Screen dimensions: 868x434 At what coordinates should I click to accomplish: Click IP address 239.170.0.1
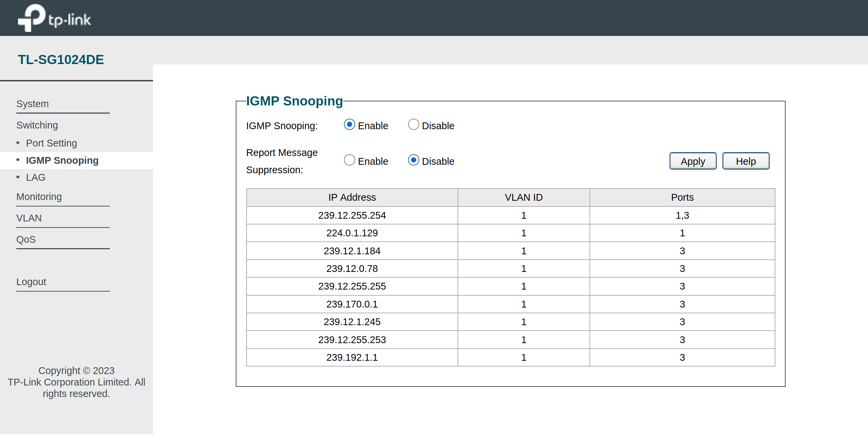352,304
